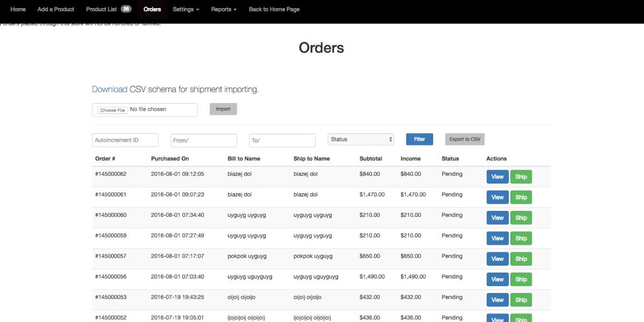Viewport: 644px width, 322px height.
Task: Ship order #145000061
Action: coord(521,197)
